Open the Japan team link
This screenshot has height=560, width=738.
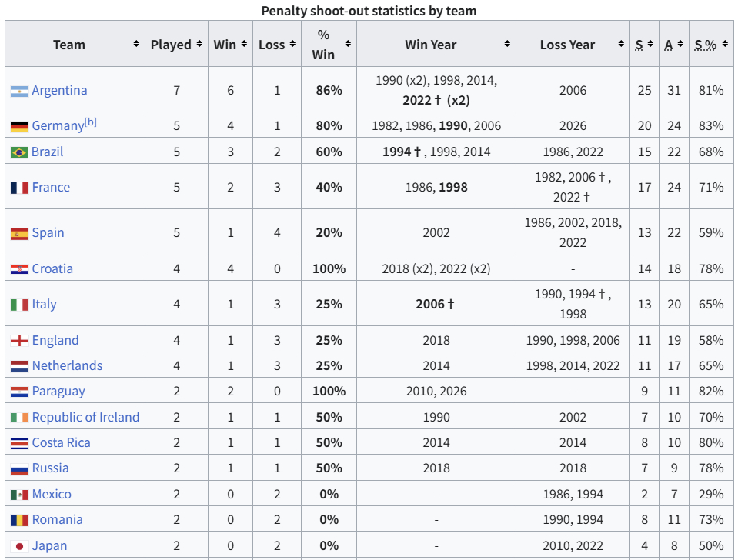pyautogui.click(x=49, y=546)
